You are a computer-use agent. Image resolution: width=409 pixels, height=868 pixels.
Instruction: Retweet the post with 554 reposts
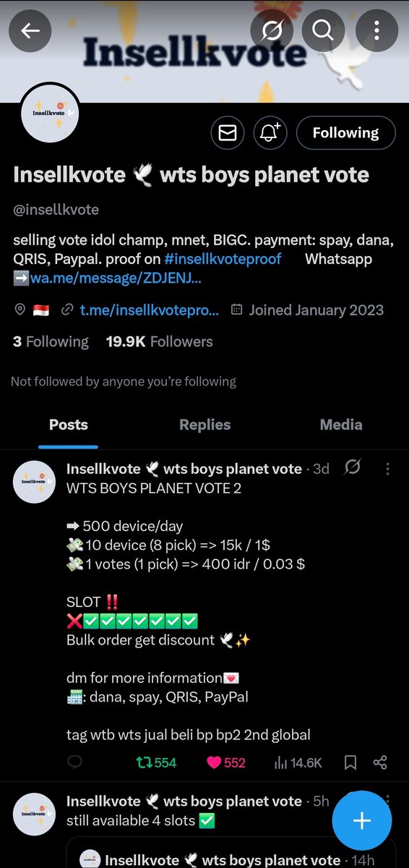click(x=156, y=762)
